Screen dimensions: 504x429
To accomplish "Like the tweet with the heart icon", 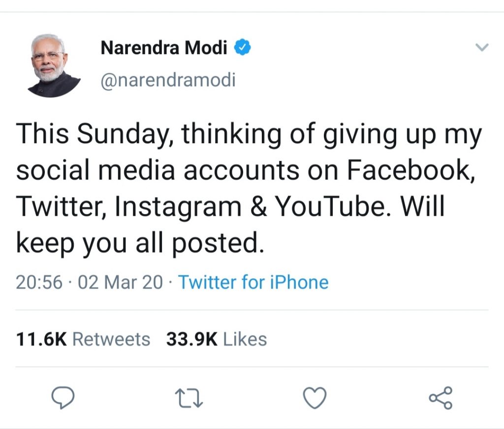I will (315, 398).
